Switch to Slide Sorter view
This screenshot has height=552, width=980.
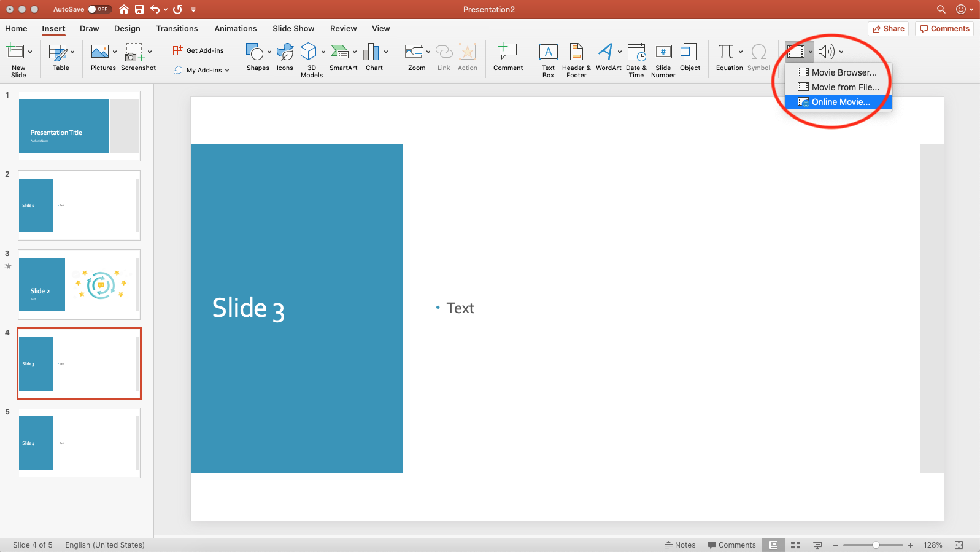click(795, 545)
